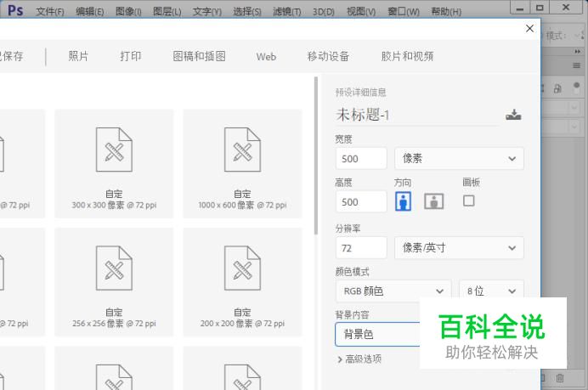This screenshot has width=588, height=390.
Task: Open the 帮助(H) menu
Action: (446, 12)
